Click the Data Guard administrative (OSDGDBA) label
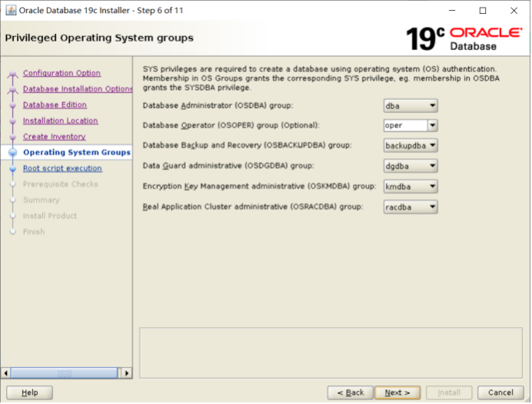This screenshot has height=404, width=532. tap(228, 166)
